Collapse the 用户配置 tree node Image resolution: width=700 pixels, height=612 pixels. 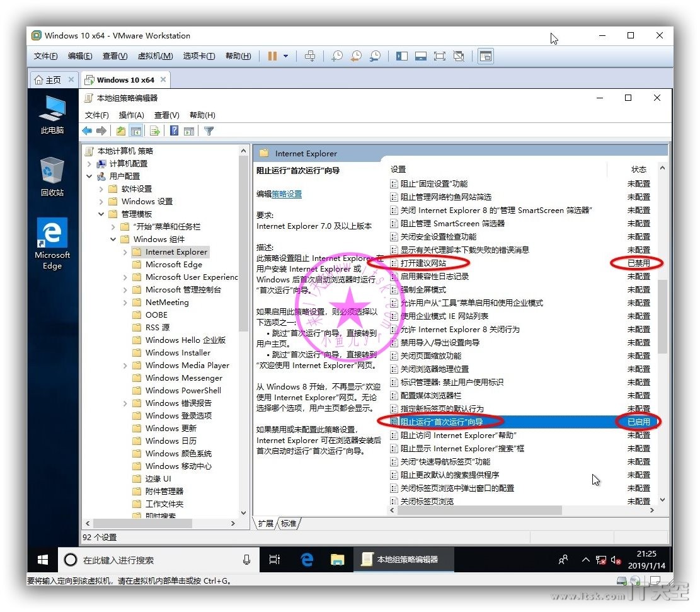[x=89, y=176]
